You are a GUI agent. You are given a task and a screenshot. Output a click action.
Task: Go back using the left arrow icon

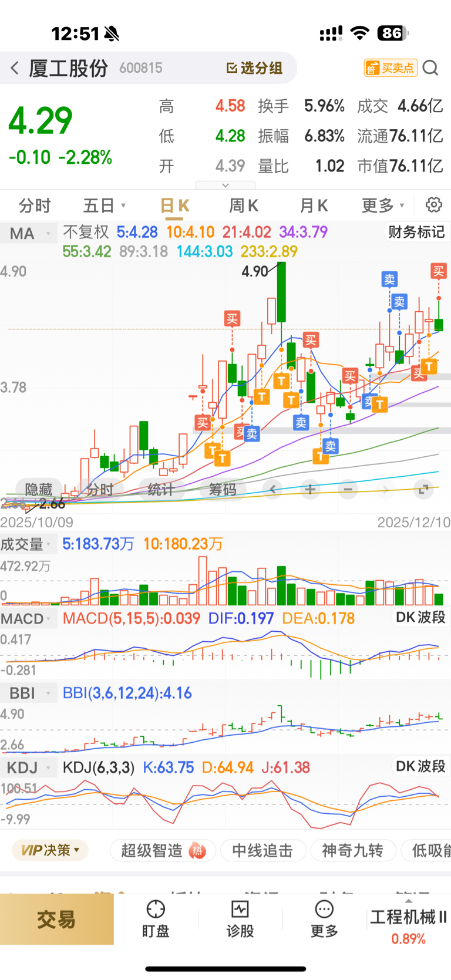point(15,68)
